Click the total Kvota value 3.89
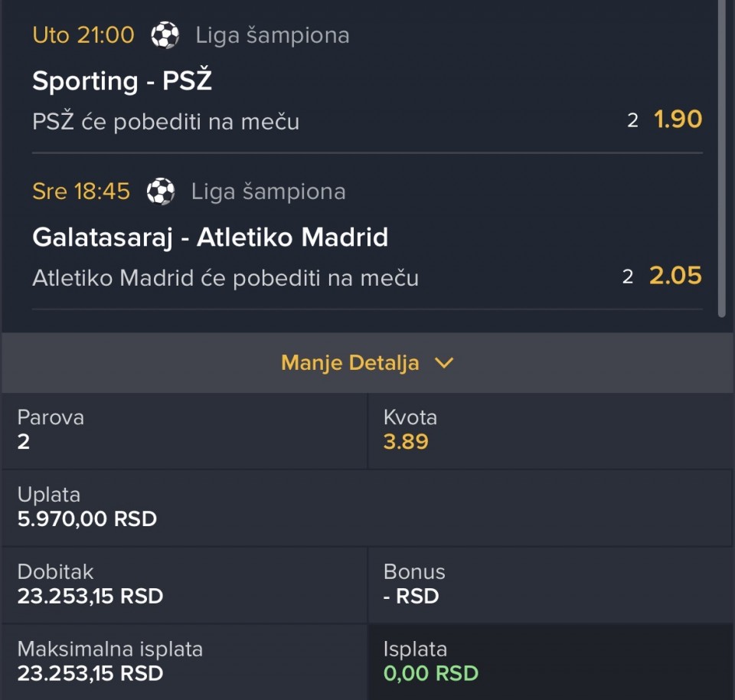Image resolution: width=735 pixels, height=700 pixels. (x=406, y=442)
